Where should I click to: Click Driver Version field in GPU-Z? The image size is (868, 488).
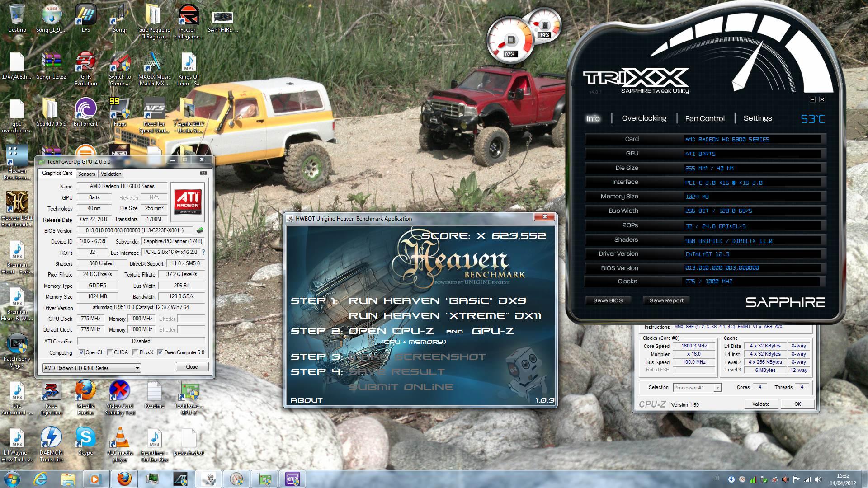[141, 308]
